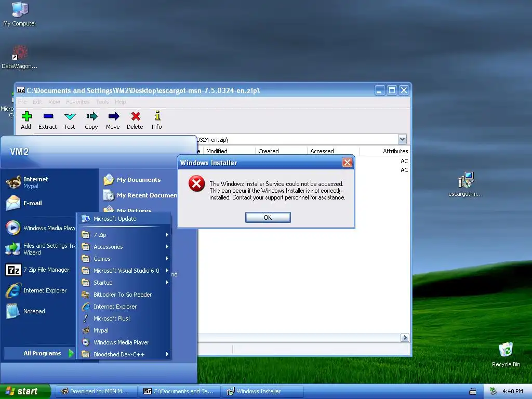The width and height of the screenshot is (532, 399).
Task: Click the Copy toolbar icon
Action: click(x=91, y=121)
